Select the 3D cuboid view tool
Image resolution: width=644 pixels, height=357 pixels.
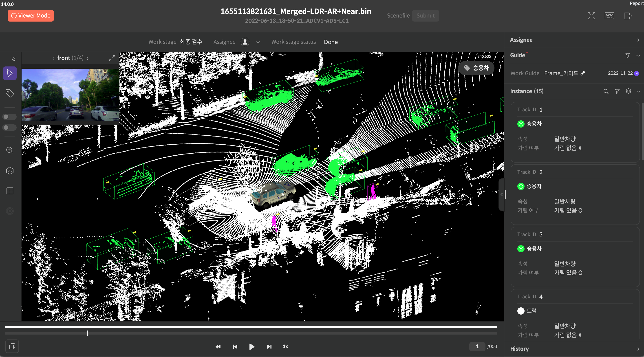tap(10, 170)
